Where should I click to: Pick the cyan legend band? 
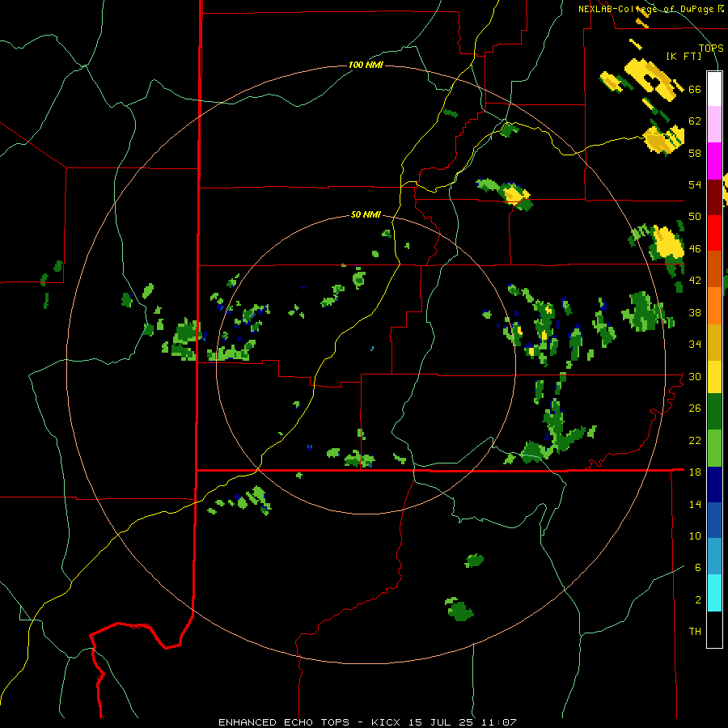pos(714,593)
